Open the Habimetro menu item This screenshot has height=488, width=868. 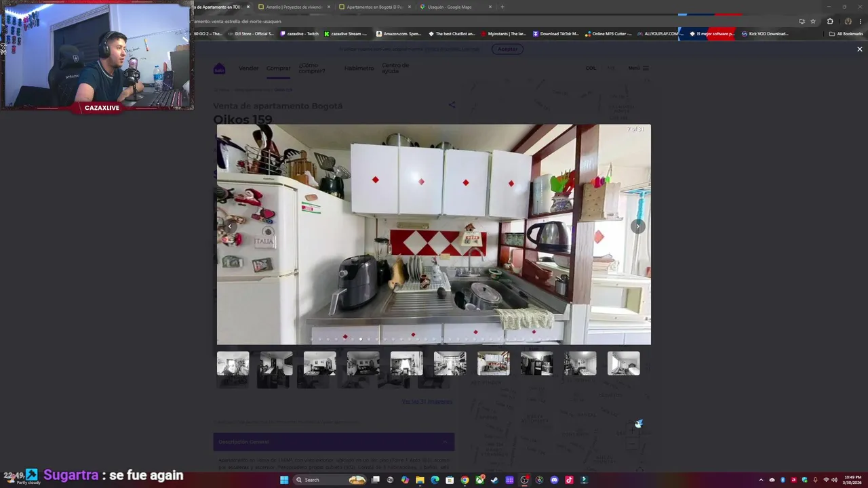(x=359, y=68)
